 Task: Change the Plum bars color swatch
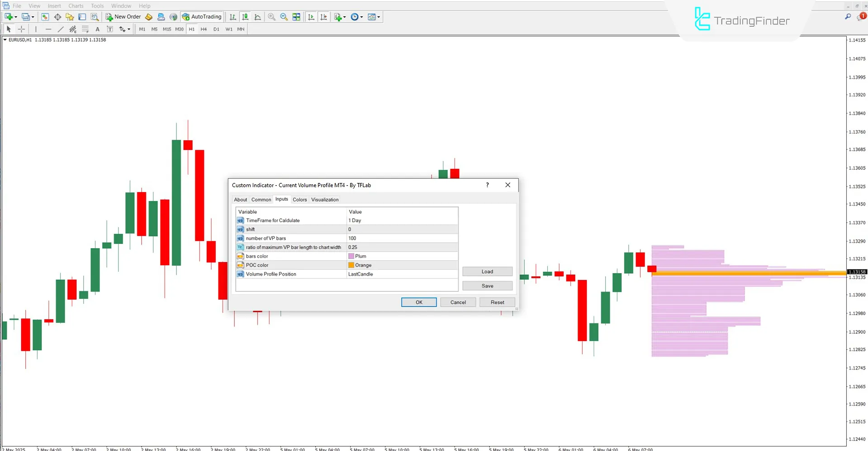[x=351, y=256]
